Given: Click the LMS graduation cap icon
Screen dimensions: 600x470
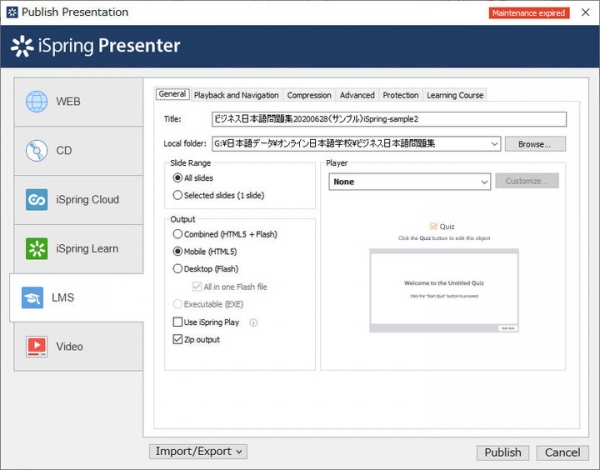Looking at the screenshot, I should (32, 297).
